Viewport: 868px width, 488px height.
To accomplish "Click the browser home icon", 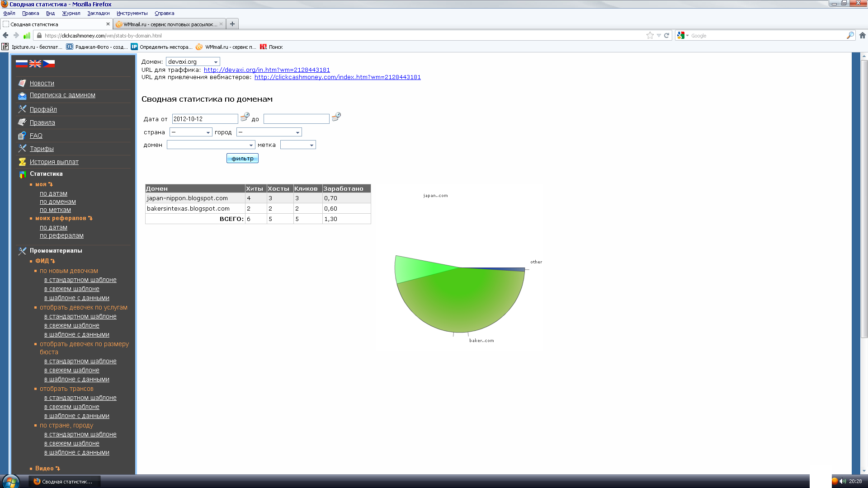I will point(862,35).
